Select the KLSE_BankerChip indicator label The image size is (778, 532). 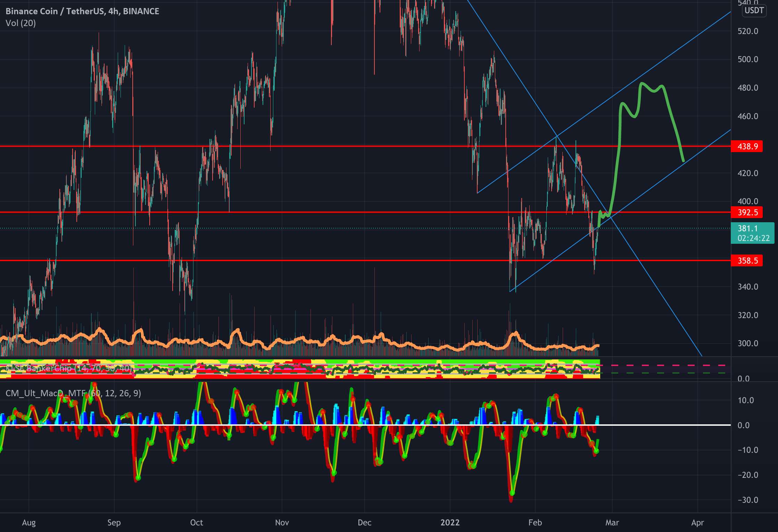[x=69, y=368]
